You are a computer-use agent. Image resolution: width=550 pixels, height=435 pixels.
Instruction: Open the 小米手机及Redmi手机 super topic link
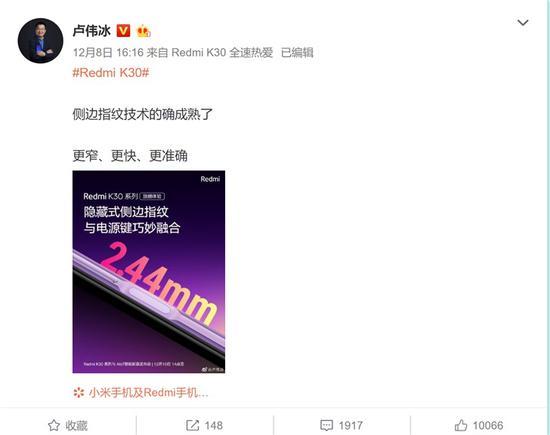click(149, 393)
